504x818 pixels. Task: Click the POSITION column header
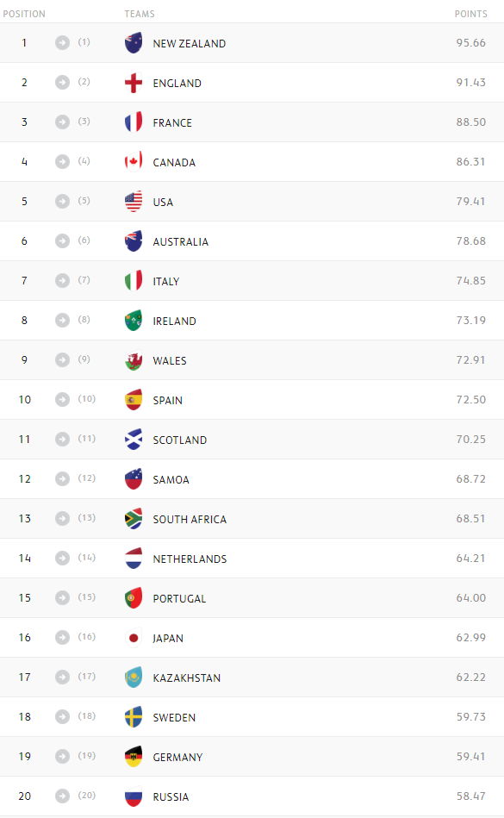tap(24, 14)
